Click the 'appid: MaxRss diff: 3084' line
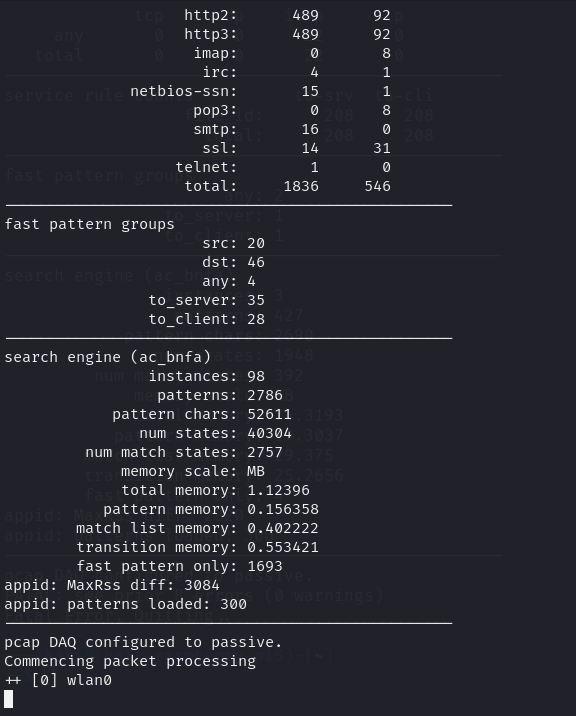The image size is (576, 716). click(x=112, y=585)
